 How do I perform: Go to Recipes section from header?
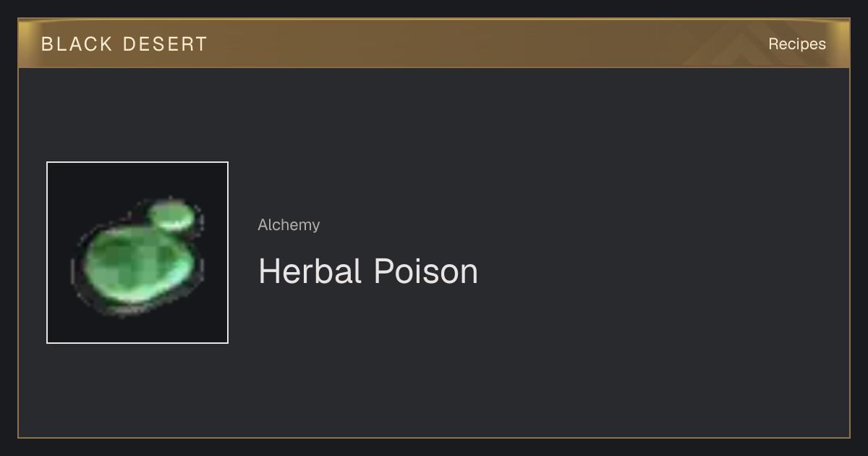click(797, 44)
